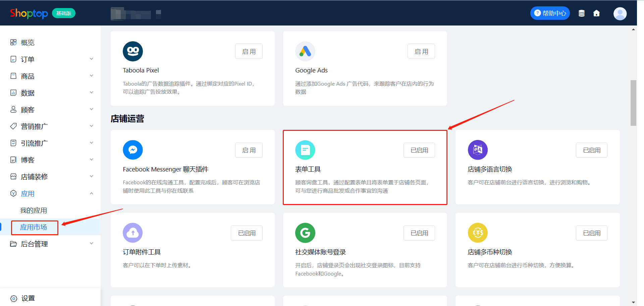Click 已启用 on 店铺多语言切换 card
This screenshot has height=306, width=644.
[x=592, y=150]
